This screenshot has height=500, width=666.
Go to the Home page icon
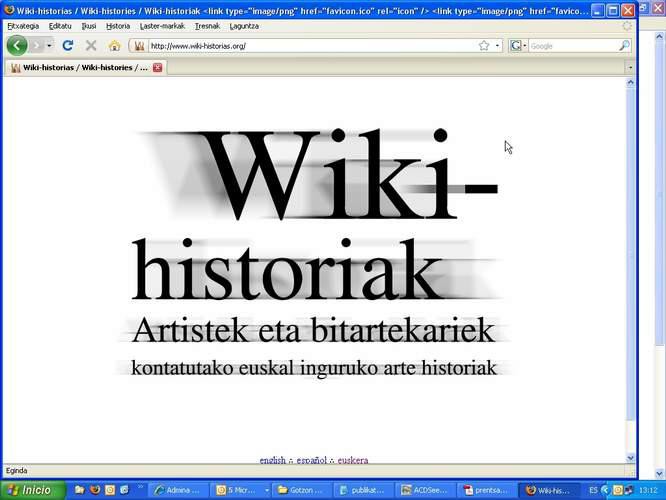(114, 45)
